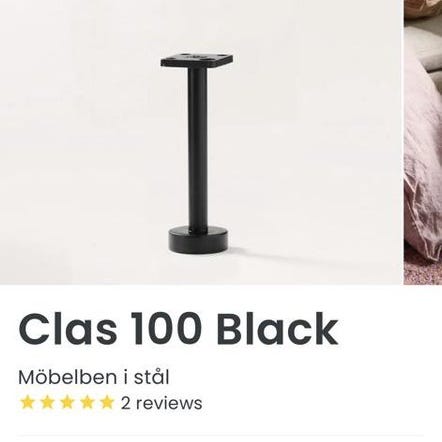The height and width of the screenshot is (442, 442).
Task: Click the word Möbelben in the subtitle
Action: click(x=68, y=377)
